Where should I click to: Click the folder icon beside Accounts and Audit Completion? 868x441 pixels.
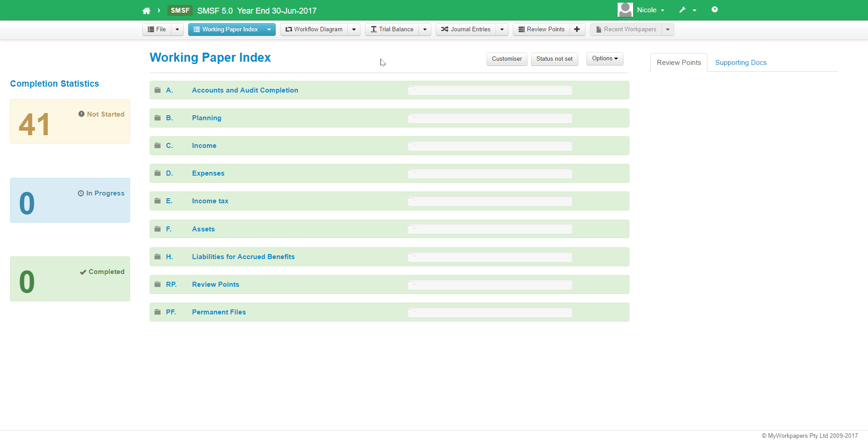click(x=157, y=90)
